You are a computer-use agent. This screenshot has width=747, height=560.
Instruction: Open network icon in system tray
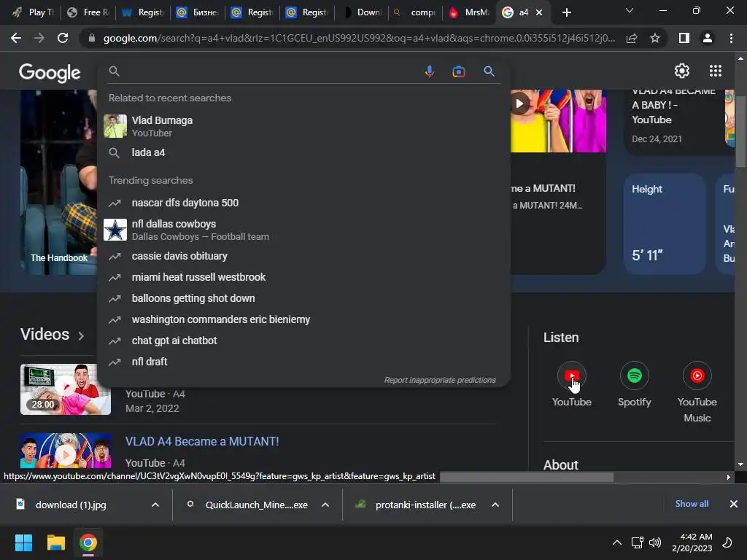point(637,542)
